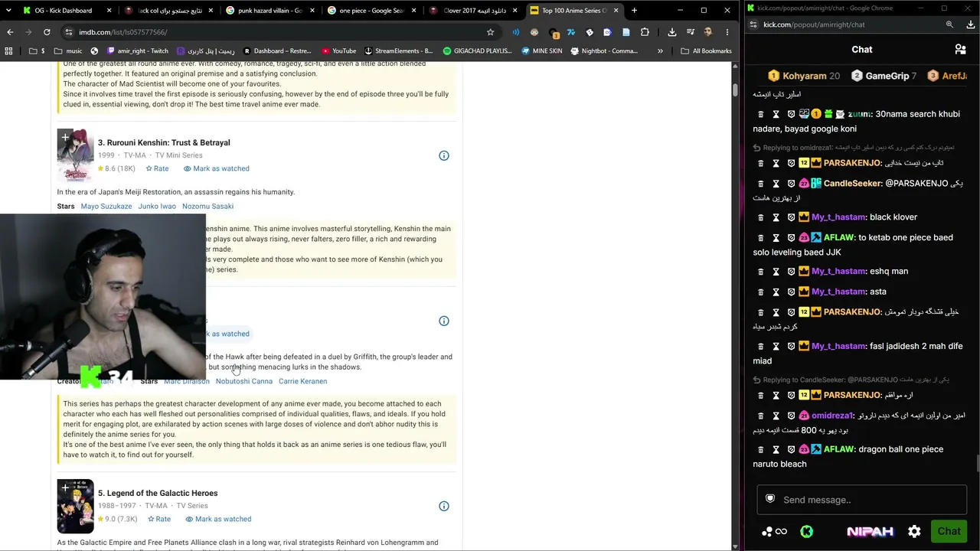Expand the hidden bookmarks overflow chevron

[x=660, y=51]
